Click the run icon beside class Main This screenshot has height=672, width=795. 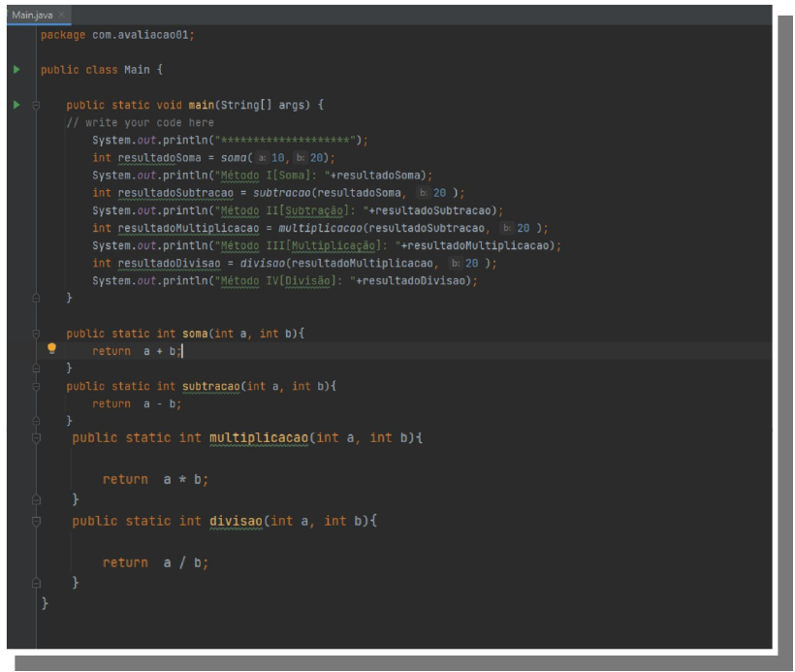click(x=16, y=70)
